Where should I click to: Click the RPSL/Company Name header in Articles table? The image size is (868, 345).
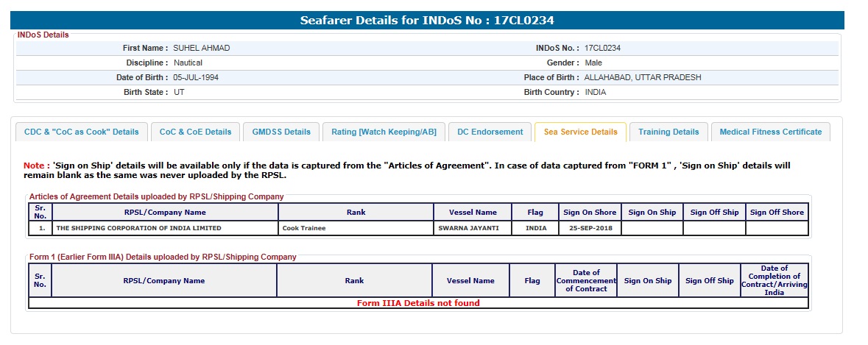coord(164,213)
